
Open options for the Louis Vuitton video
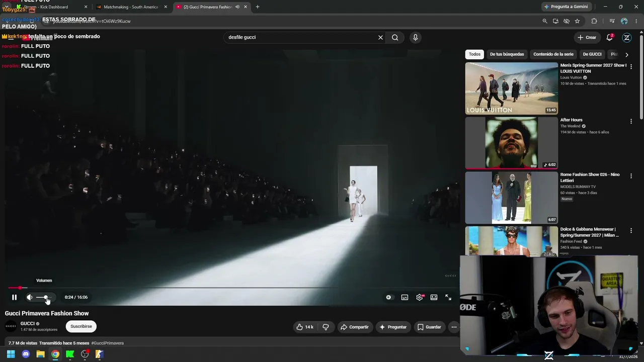tap(631, 66)
